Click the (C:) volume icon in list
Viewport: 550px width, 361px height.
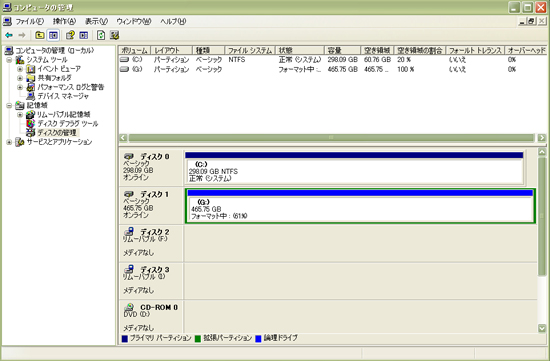click(125, 60)
